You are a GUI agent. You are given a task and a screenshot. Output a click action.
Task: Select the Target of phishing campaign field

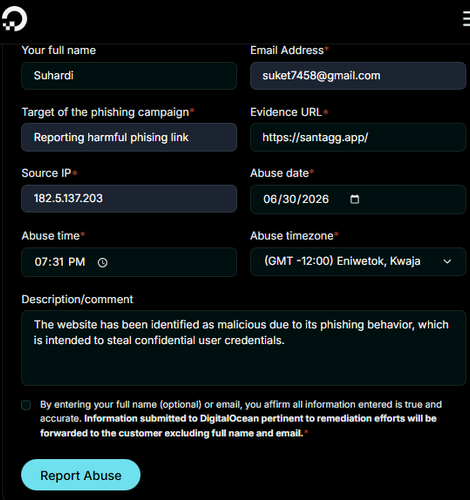coord(129,137)
